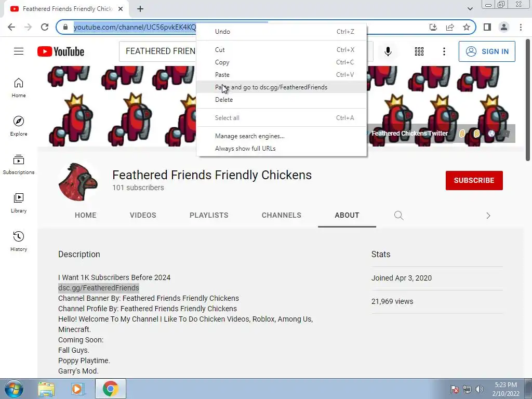Expand the tab search chevron

470,9
